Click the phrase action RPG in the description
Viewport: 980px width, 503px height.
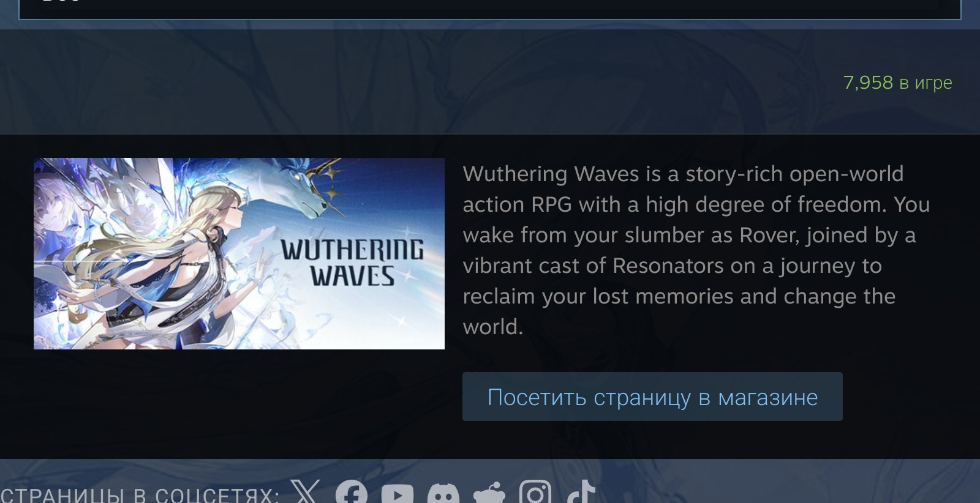517,204
